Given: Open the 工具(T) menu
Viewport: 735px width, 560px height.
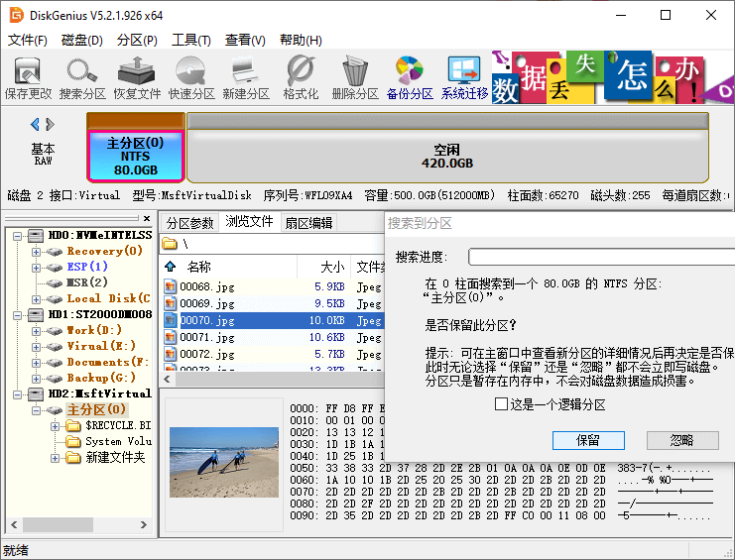Looking at the screenshot, I should click(190, 41).
